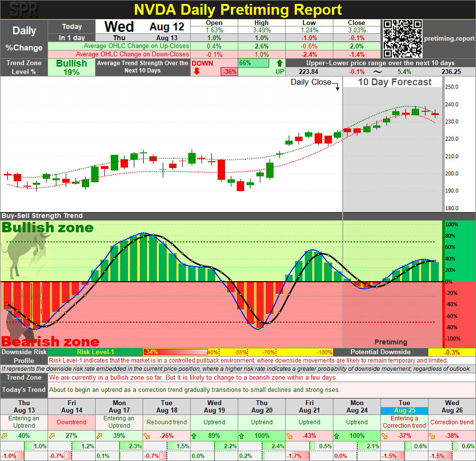
Task: Click the QR code for pretiming.report
Action: pos(402,39)
